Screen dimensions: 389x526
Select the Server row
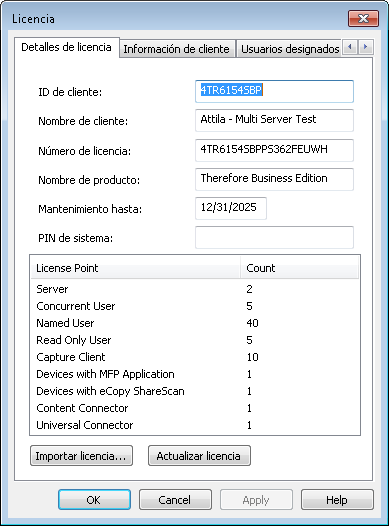(x=195, y=289)
